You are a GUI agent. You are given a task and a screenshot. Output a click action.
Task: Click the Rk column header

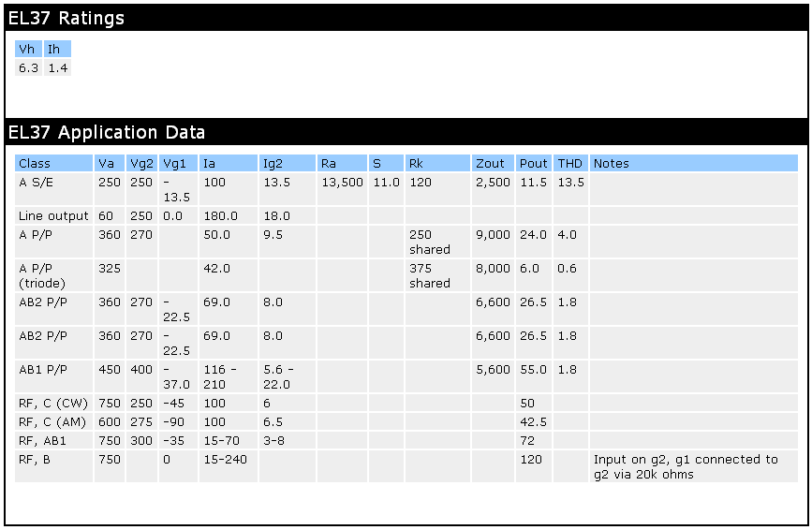click(x=437, y=164)
